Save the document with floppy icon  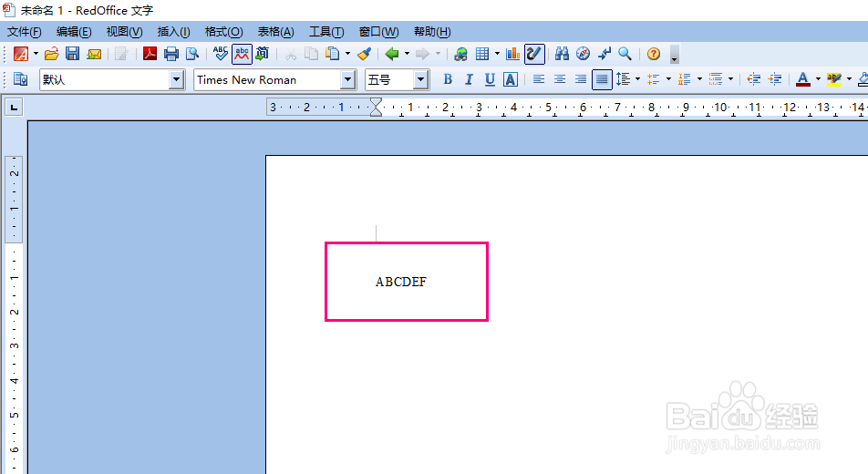click(x=73, y=54)
